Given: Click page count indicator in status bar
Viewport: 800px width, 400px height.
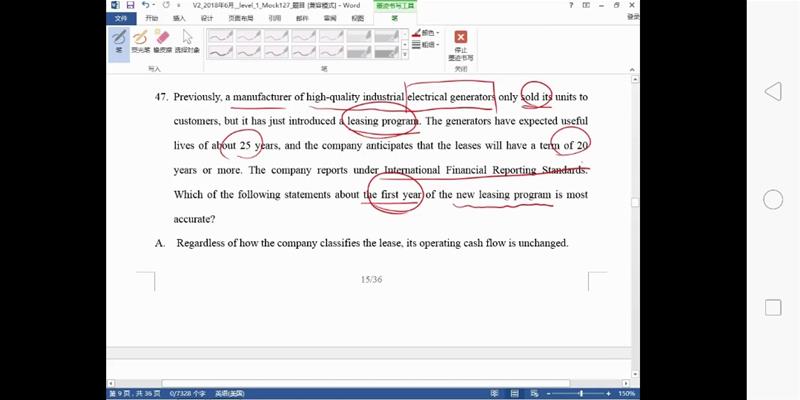Looking at the screenshot, I should click(136, 394).
